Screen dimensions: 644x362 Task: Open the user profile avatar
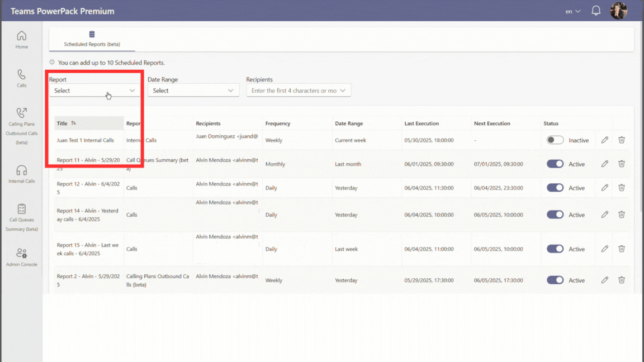[618, 11]
